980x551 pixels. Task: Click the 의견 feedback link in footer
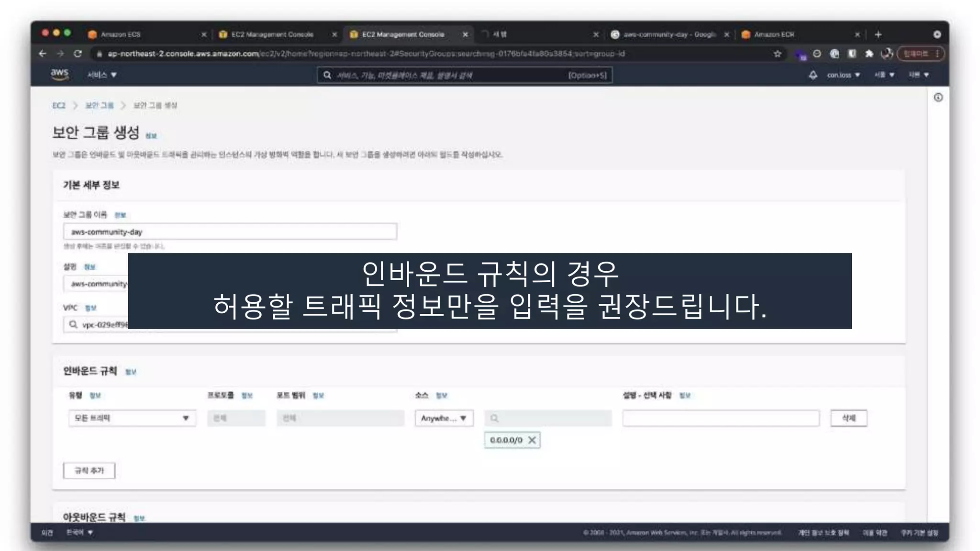pos(47,532)
